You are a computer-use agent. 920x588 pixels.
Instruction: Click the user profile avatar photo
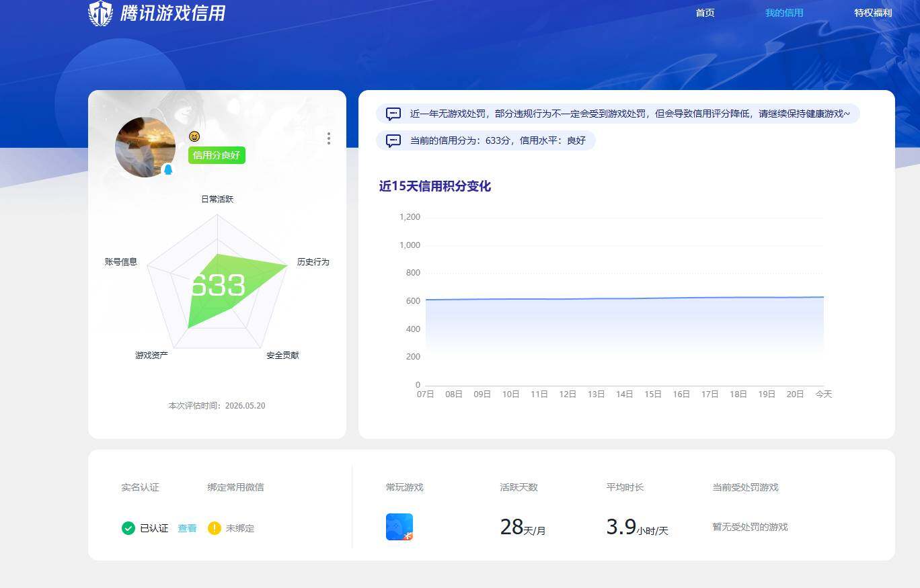point(145,147)
